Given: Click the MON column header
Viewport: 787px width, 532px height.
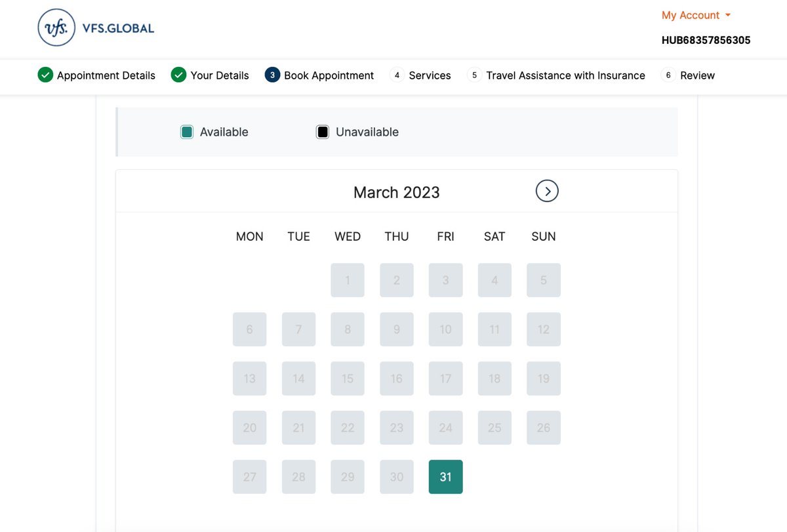Looking at the screenshot, I should (x=250, y=237).
